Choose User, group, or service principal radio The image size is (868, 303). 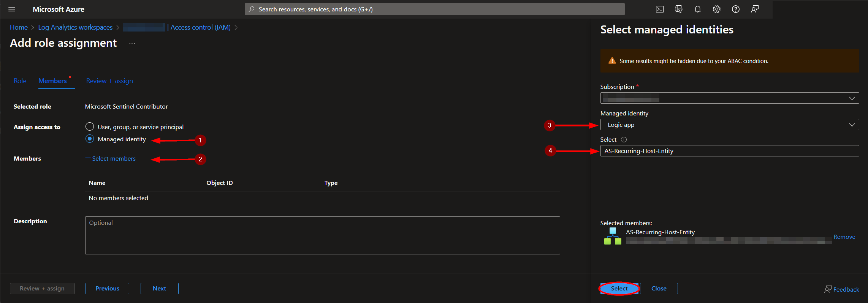point(90,126)
